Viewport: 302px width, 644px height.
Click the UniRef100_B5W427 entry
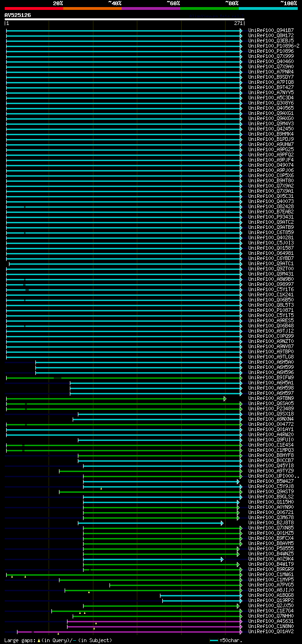[x=271, y=481]
